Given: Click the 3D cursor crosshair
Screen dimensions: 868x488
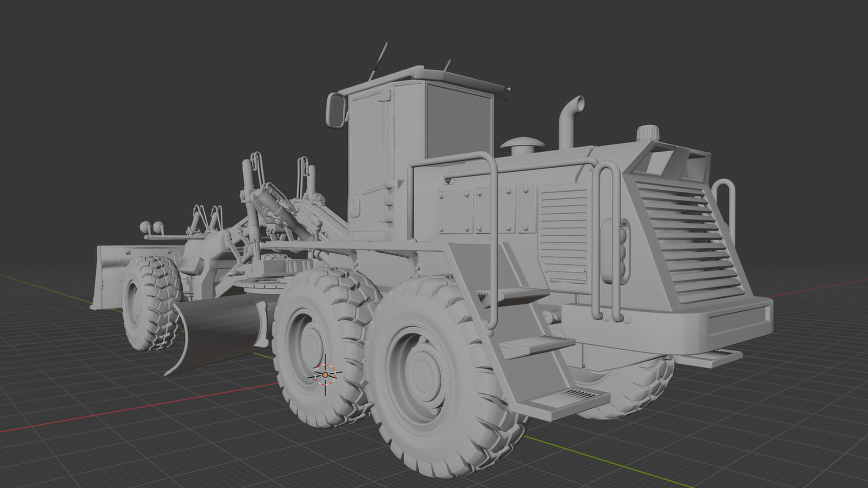Looking at the screenshot, I should pyautogui.click(x=325, y=375).
